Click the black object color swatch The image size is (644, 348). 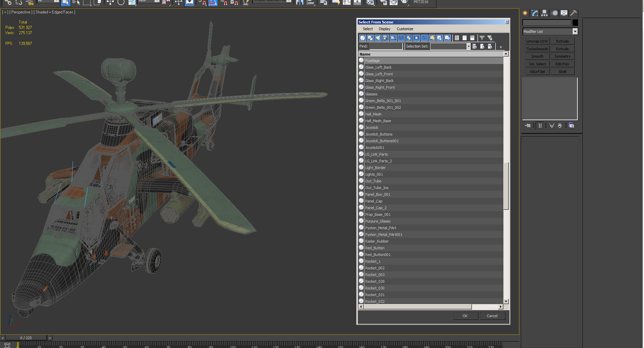click(575, 23)
